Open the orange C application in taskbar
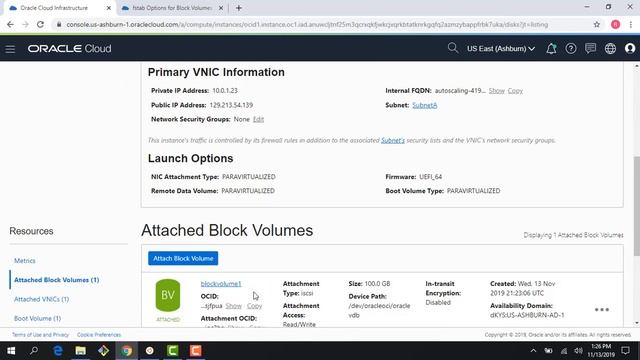The width and height of the screenshot is (640, 360). (x=196, y=351)
